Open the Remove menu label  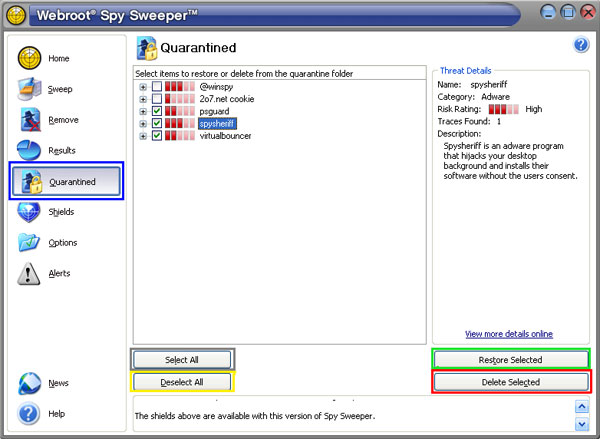pos(63,120)
